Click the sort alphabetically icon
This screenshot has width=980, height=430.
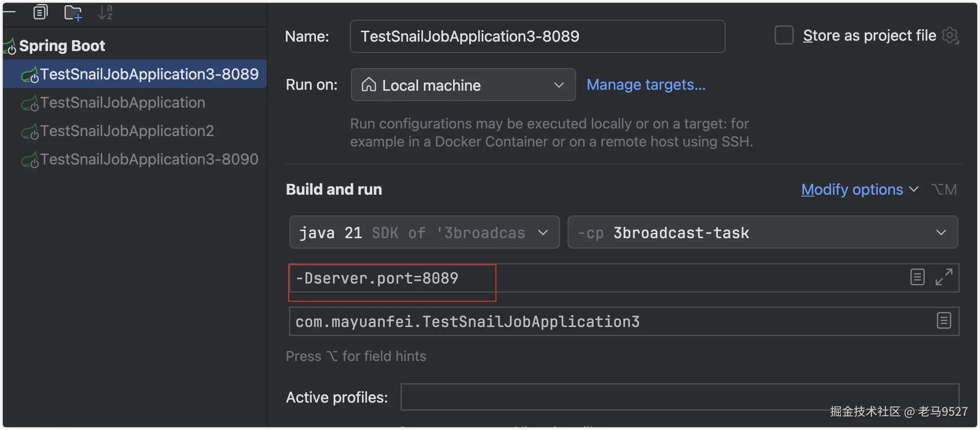pos(105,12)
